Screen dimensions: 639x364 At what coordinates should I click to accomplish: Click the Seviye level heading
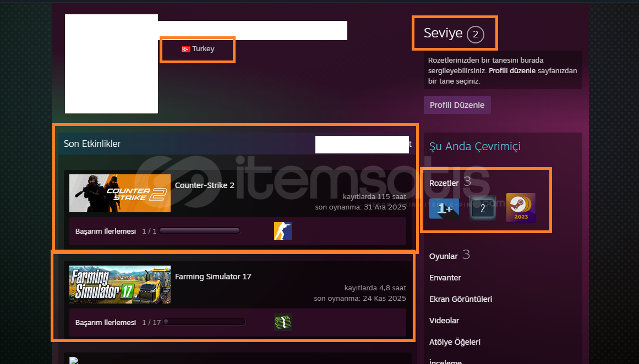(443, 33)
